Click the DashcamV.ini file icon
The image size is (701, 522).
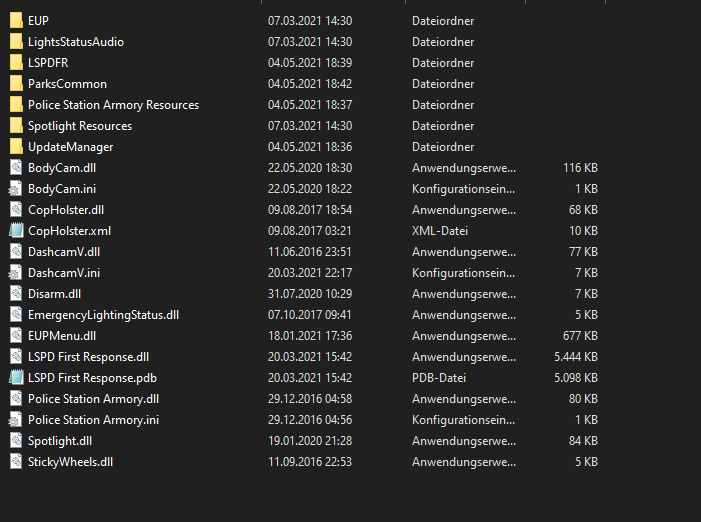(15, 273)
